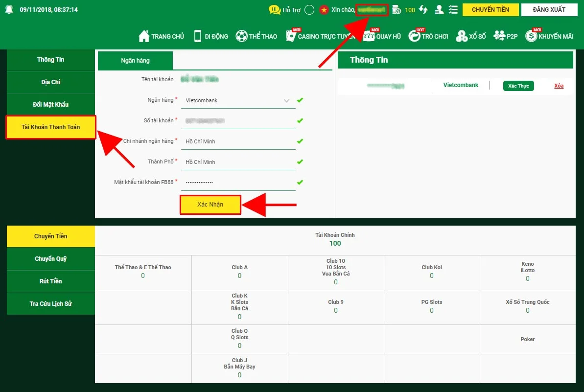Image resolution: width=584 pixels, height=392 pixels.
Task: Select the empty circle next to Hỗ Trợ
Action: (309, 10)
